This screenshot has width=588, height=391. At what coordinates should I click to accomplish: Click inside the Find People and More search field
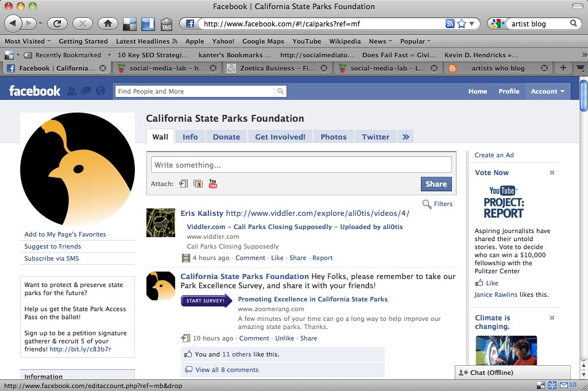pos(195,91)
